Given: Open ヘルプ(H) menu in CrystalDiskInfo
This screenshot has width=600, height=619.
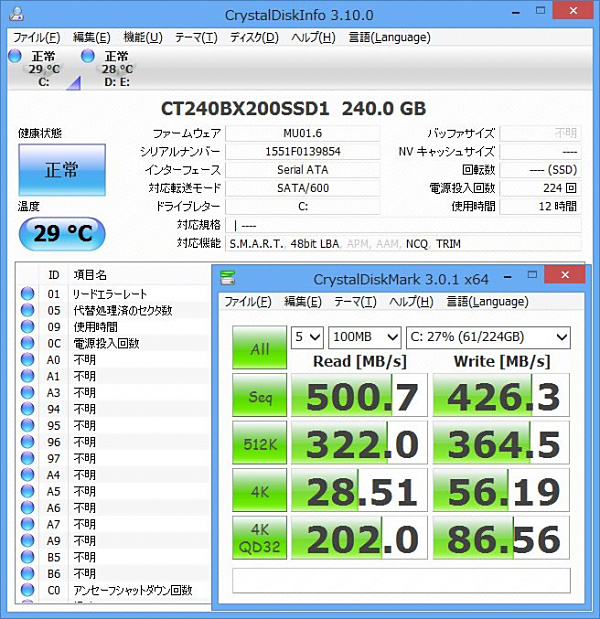Looking at the screenshot, I should [313, 38].
